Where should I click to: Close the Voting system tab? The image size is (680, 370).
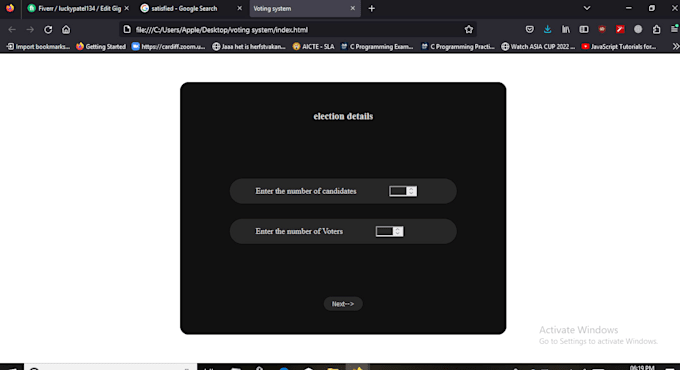tap(353, 8)
